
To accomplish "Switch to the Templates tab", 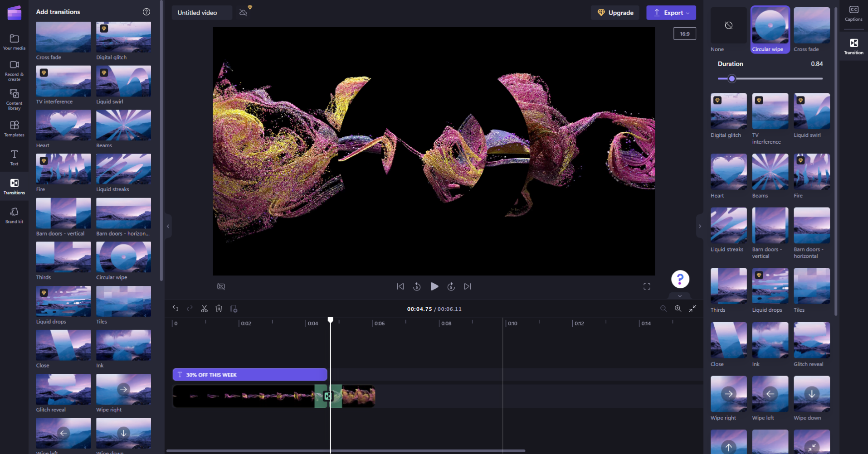I will 14,129.
